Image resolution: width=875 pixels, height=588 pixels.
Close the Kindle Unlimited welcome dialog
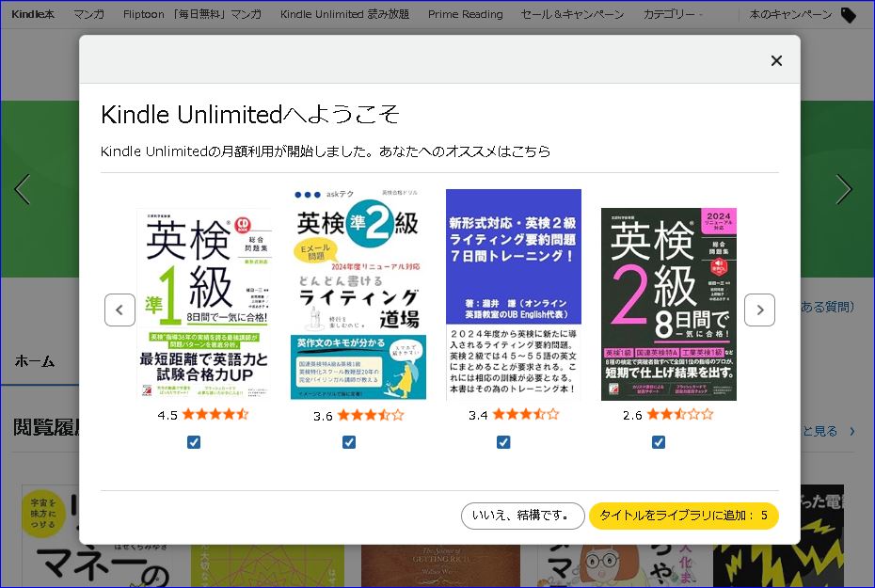pyautogui.click(x=776, y=60)
